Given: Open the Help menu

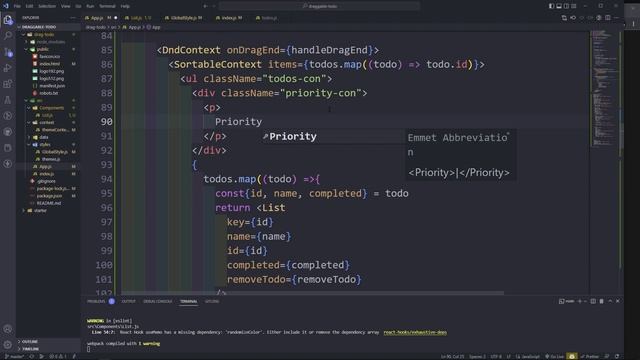Looking at the screenshot, I should pos(125,6).
